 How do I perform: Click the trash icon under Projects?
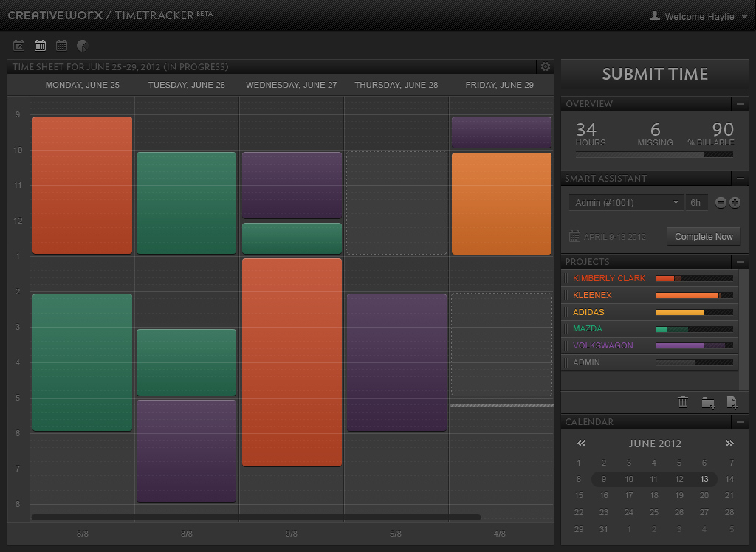pyautogui.click(x=683, y=401)
